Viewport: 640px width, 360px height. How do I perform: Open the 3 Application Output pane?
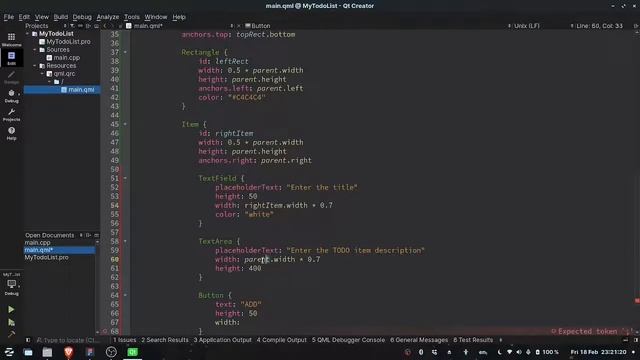[222, 340]
